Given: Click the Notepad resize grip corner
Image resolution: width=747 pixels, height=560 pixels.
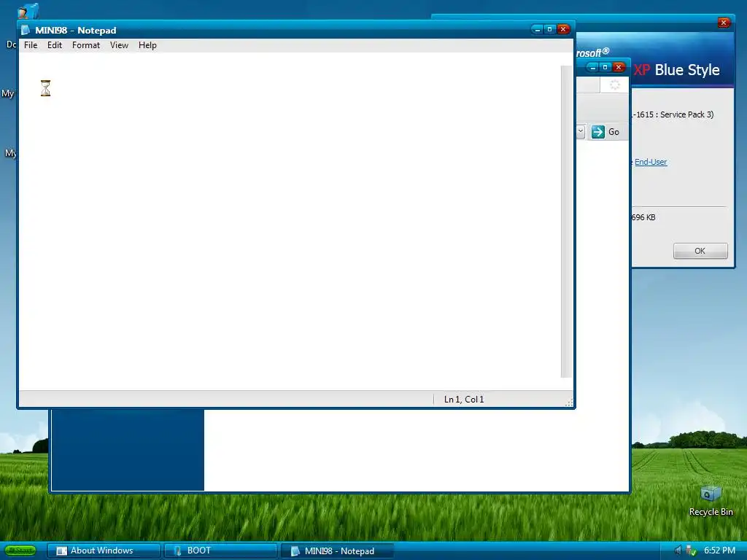Looking at the screenshot, I should (x=569, y=402).
